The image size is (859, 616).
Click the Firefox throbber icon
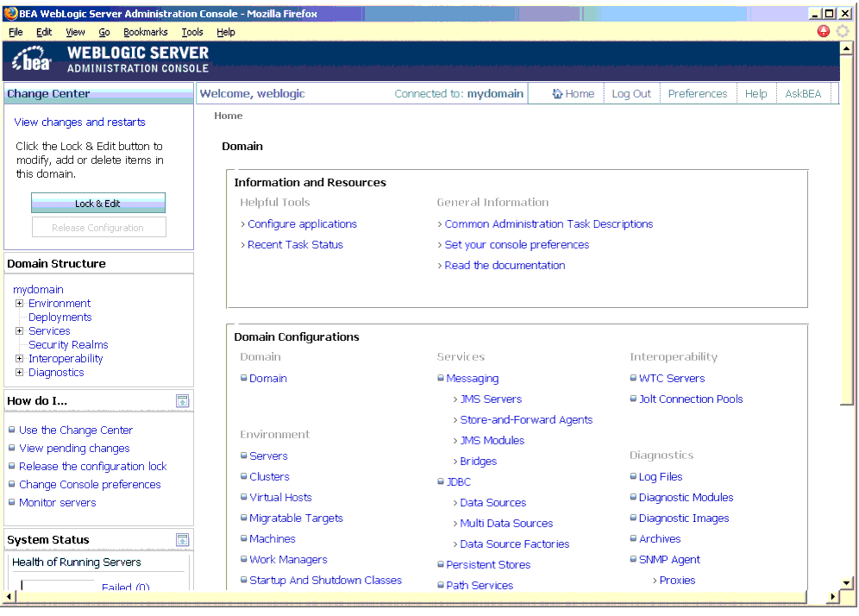843,31
